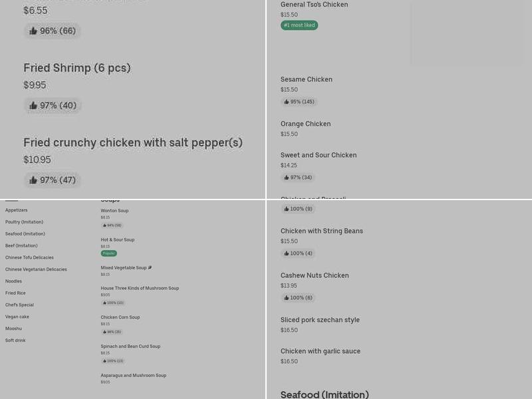
Task: Open the Vegan cake category
Action: coord(17,317)
